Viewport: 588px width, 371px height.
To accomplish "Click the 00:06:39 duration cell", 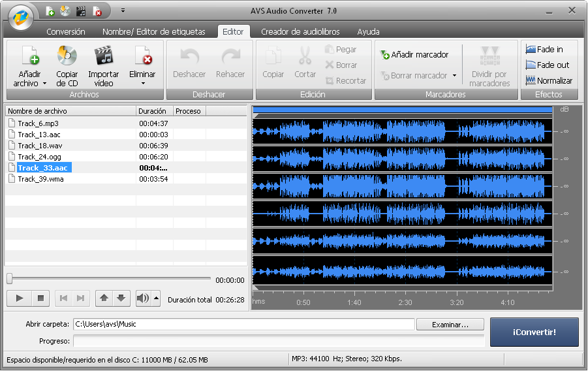I will pos(153,145).
